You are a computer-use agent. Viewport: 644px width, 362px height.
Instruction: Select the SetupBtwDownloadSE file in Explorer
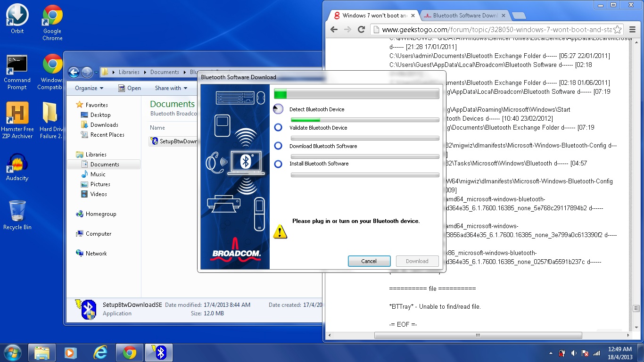tap(174, 141)
